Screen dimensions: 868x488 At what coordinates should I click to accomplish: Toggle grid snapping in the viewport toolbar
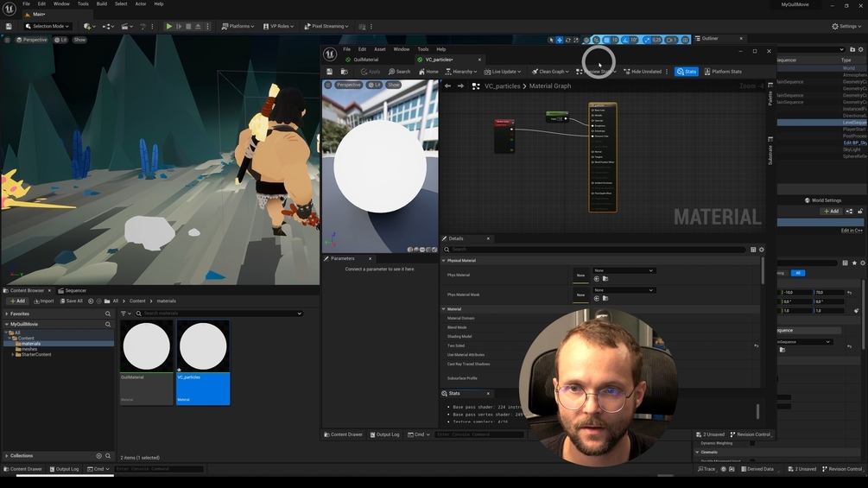606,40
